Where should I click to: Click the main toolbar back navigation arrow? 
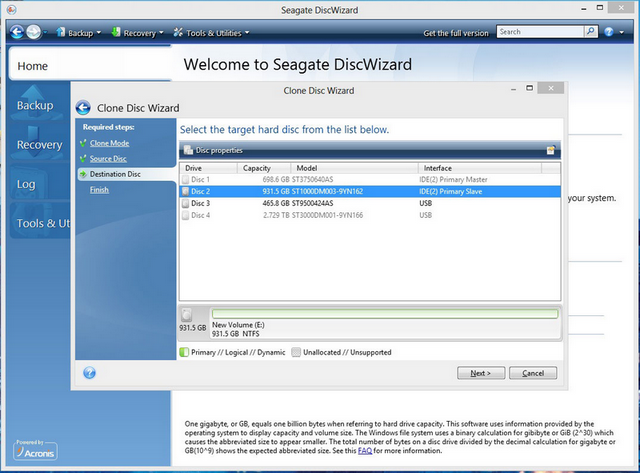[17, 32]
